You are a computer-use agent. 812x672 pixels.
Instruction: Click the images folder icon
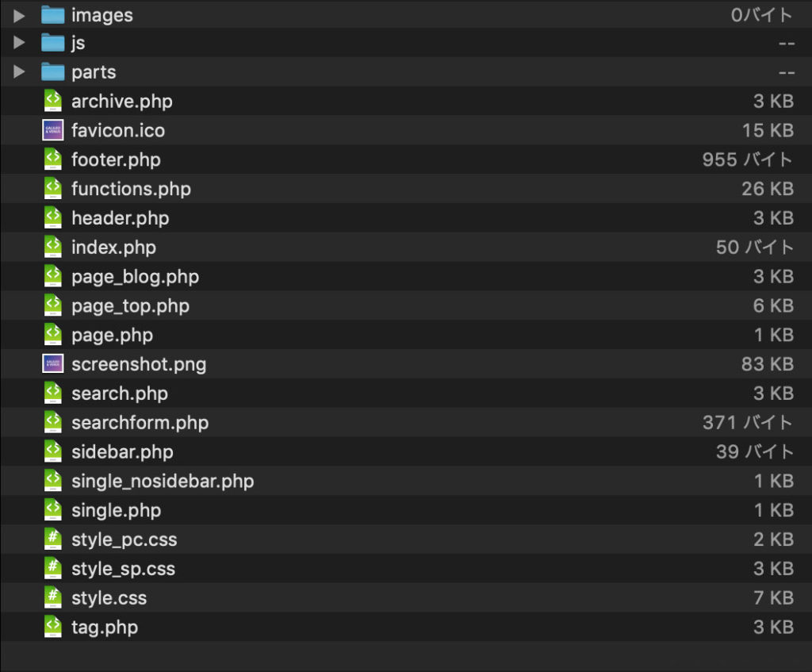[53, 15]
